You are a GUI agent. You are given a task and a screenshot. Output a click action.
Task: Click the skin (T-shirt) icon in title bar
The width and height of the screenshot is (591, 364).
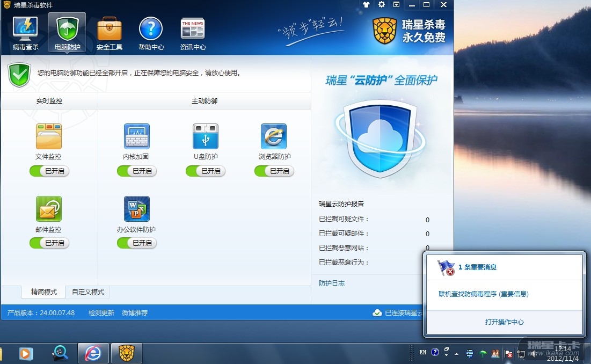click(366, 4)
